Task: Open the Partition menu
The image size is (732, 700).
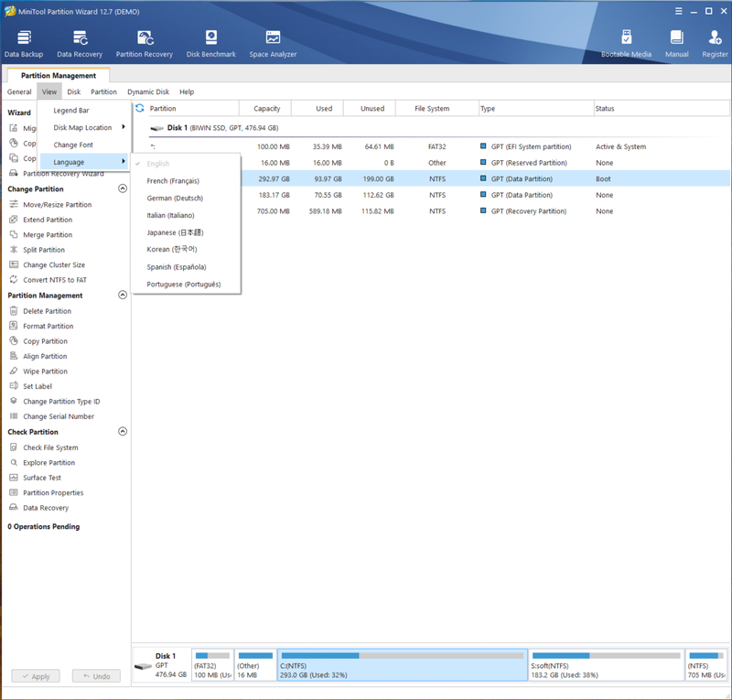Action: click(103, 92)
